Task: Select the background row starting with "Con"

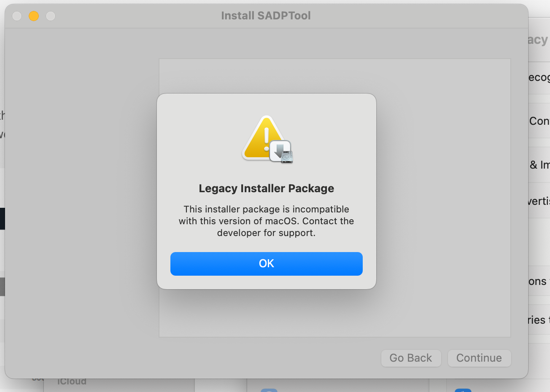Action: click(539, 121)
